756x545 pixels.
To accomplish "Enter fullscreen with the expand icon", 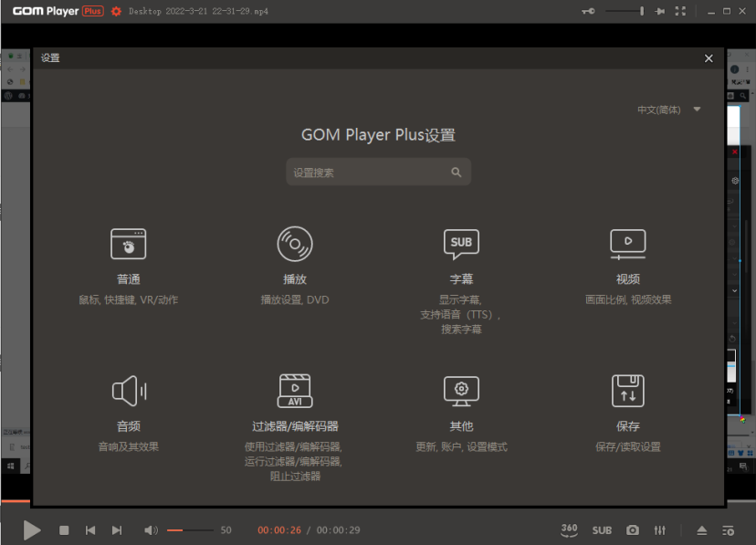I will click(680, 11).
